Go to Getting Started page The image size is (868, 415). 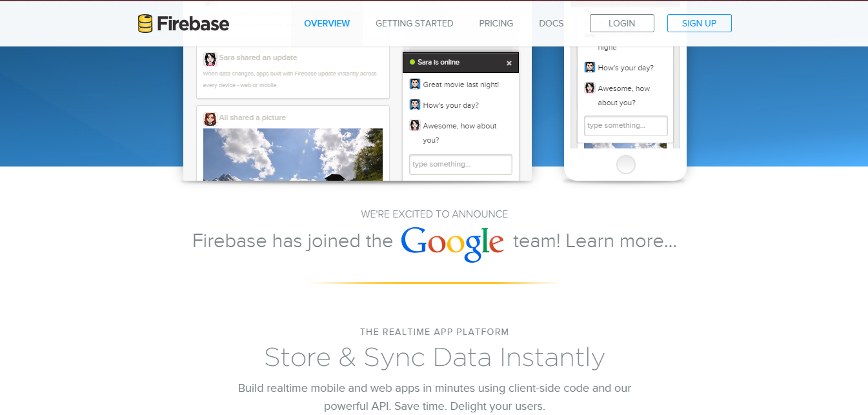pos(414,23)
